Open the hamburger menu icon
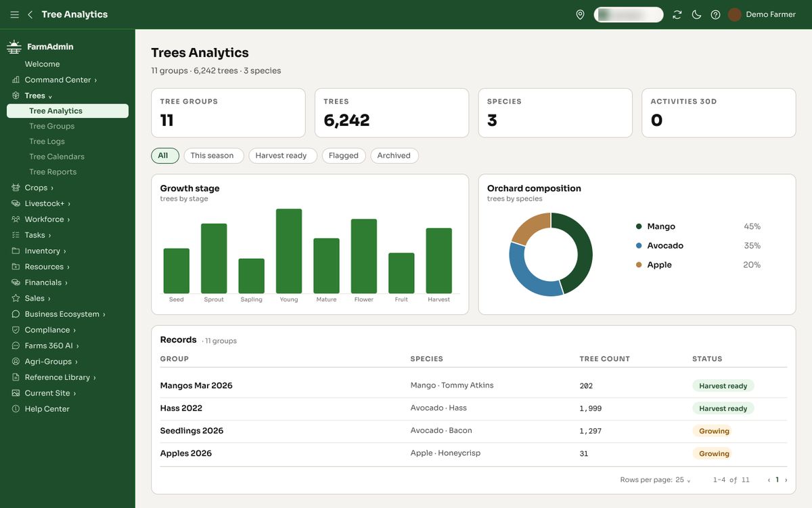 (x=14, y=14)
